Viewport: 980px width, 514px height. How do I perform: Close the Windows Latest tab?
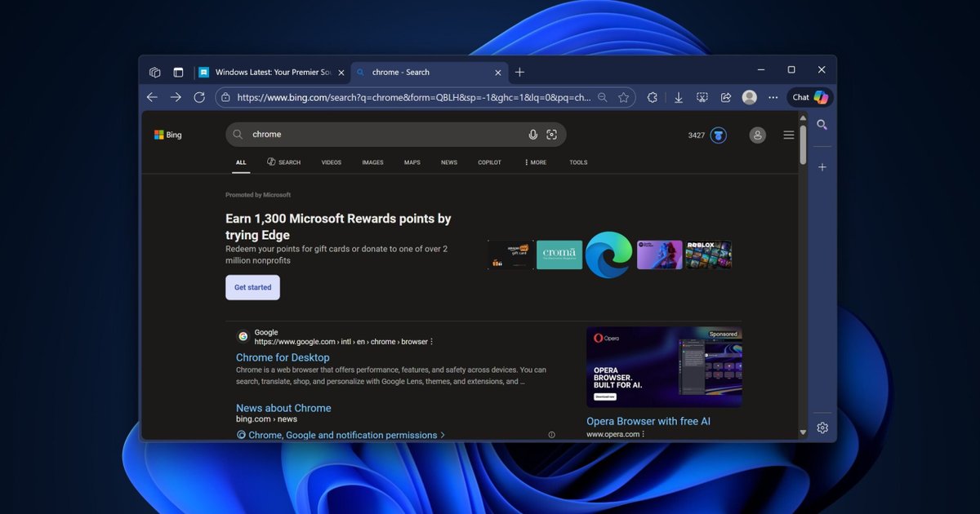[x=341, y=72]
